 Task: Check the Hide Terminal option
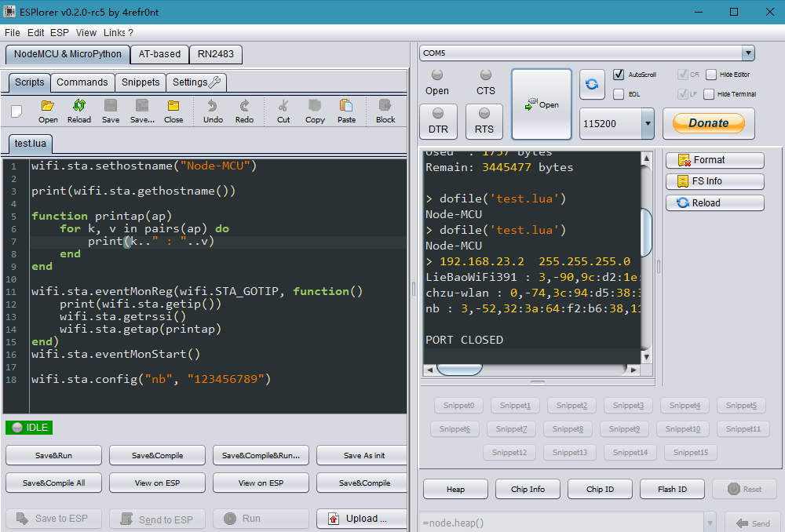pyautogui.click(x=709, y=94)
